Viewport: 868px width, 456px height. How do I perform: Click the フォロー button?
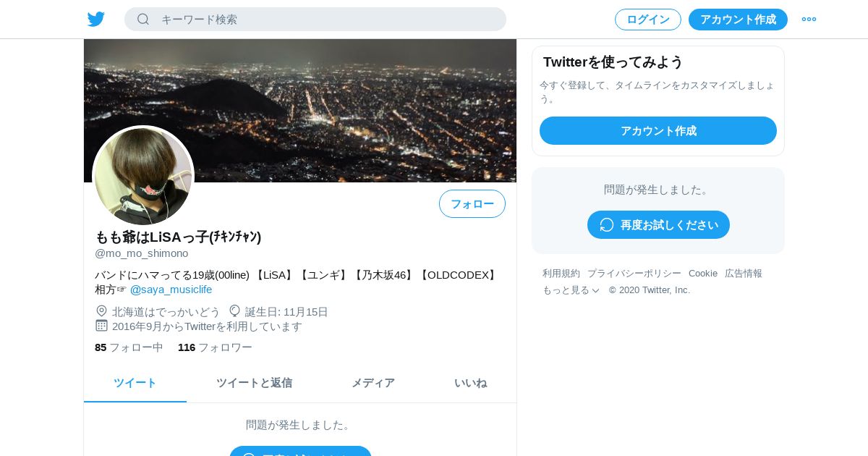click(x=472, y=204)
